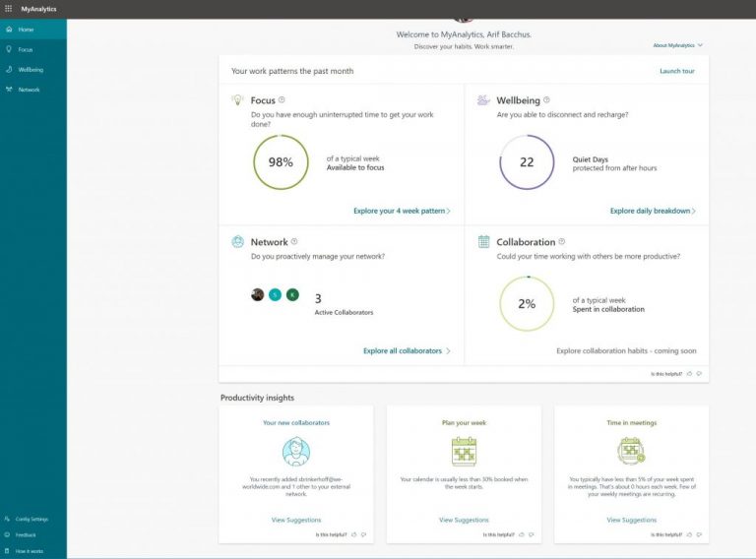This screenshot has width=756, height=559.
Task: Click thumbs up under work patterns panel
Action: tap(689, 373)
